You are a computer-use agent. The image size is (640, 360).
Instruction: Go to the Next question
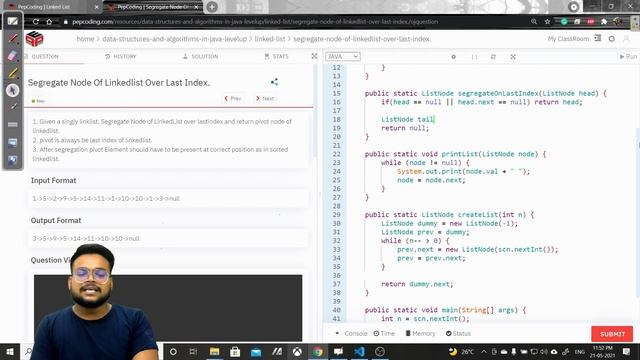(x=265, y=98)
